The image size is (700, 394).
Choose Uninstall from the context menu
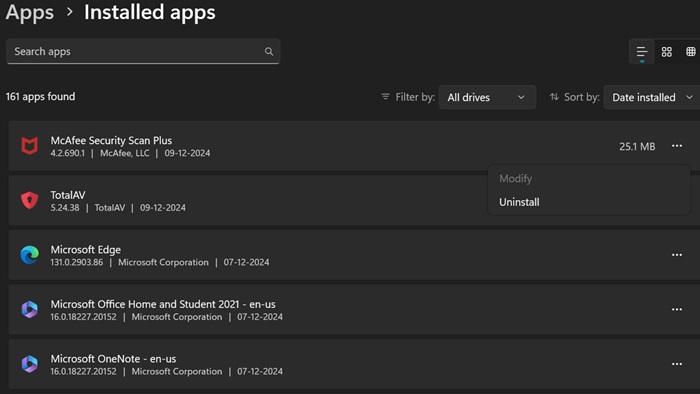[x=519, y=202]
